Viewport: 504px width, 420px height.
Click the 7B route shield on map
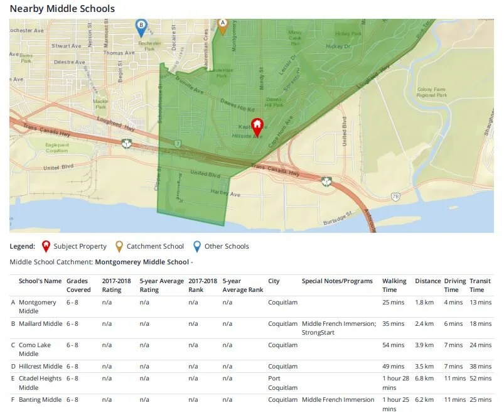click(x=395, y=197)
